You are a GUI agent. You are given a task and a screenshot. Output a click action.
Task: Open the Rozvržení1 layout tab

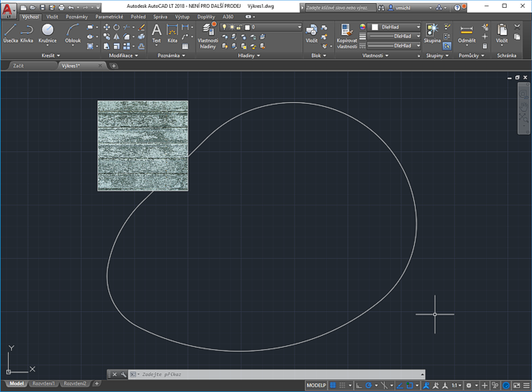pos(44,383)
